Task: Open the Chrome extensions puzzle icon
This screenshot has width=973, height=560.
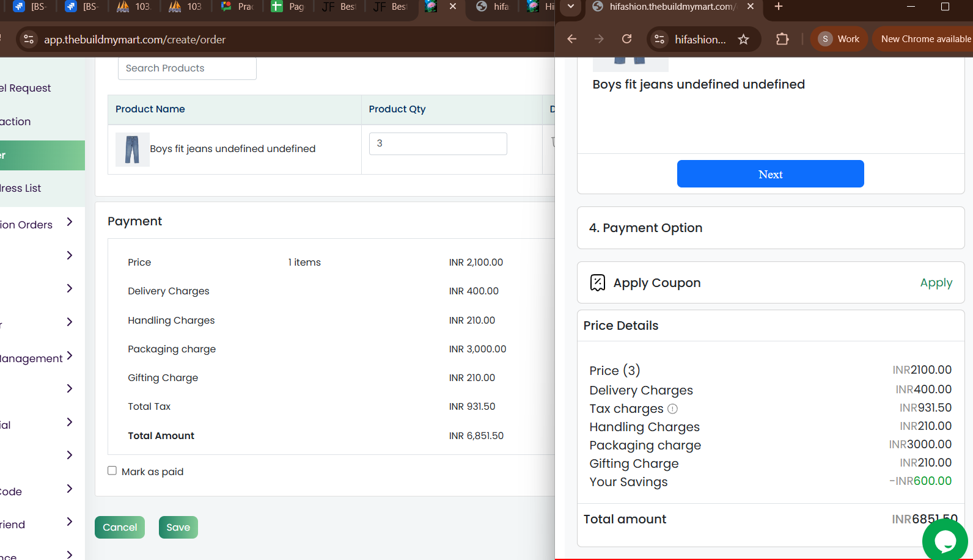Action: click(x=782, y=39)
